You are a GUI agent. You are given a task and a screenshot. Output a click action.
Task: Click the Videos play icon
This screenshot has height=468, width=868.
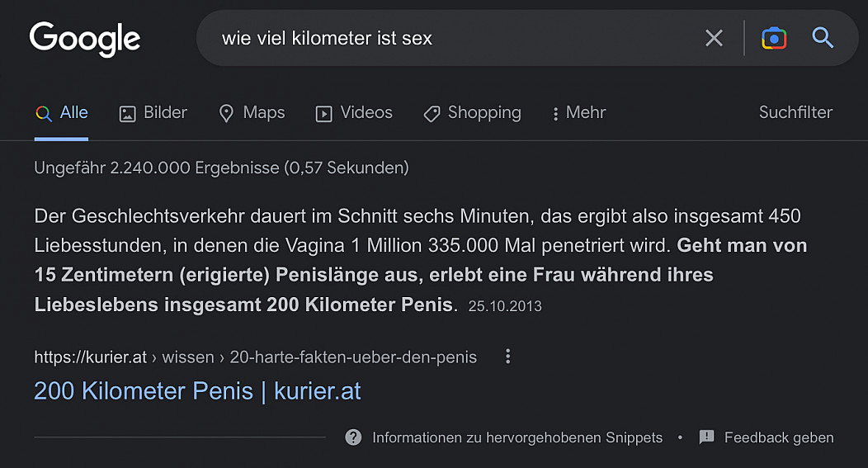(x=324, y=114)
